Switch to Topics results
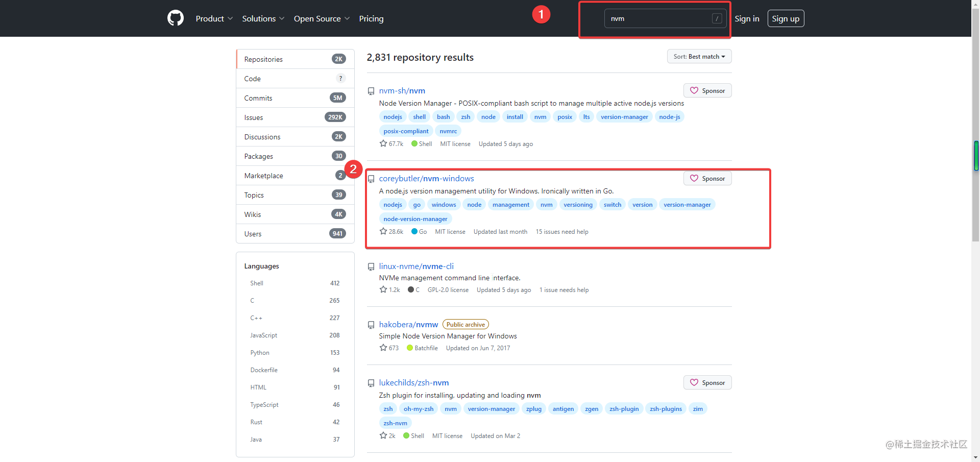Screen dimensions: 980x462 (295, 195)
